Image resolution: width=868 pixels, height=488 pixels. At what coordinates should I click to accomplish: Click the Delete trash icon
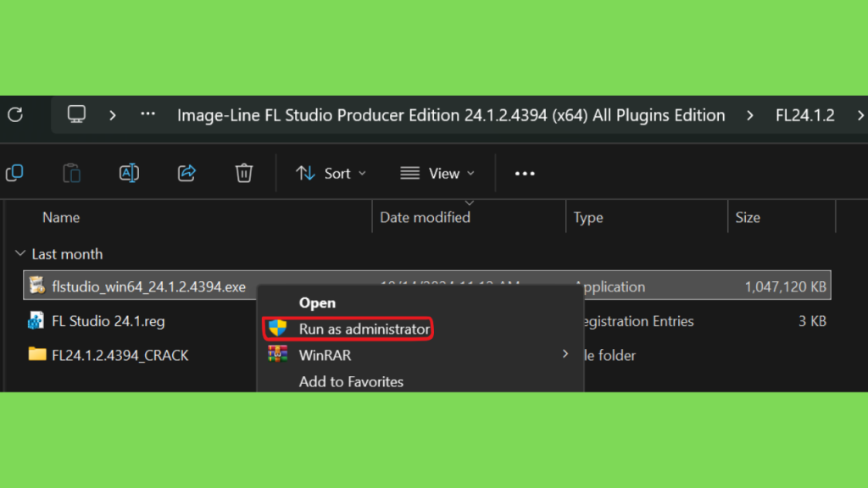tap(243, 173)
